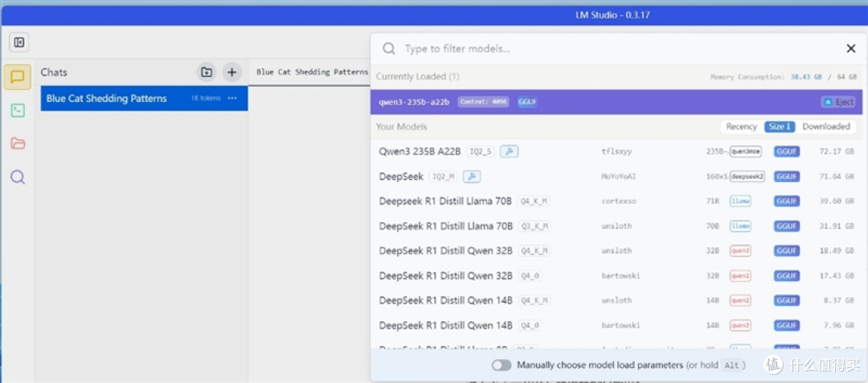Focus the Type to filter models field
The height and width of the screenshot is (383, 868).
620,49
